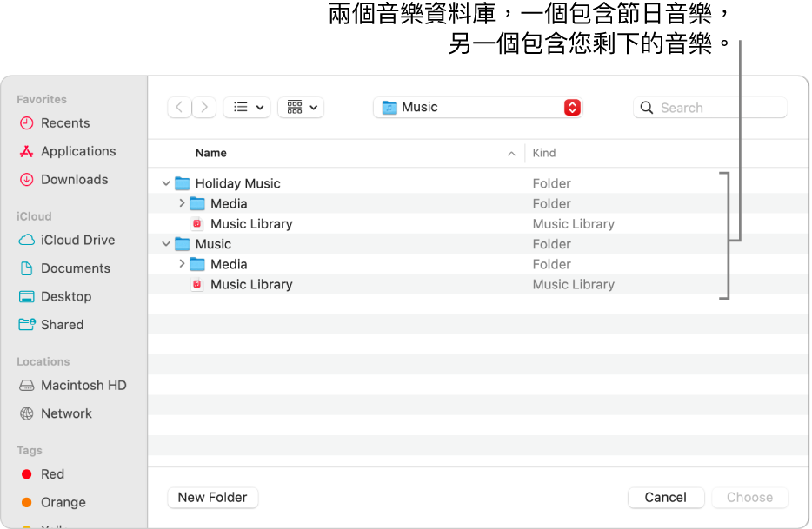The width and height of the screenshot is (812, 529).
Task: Click the New Folder button
Action: (x=212, y=498)
